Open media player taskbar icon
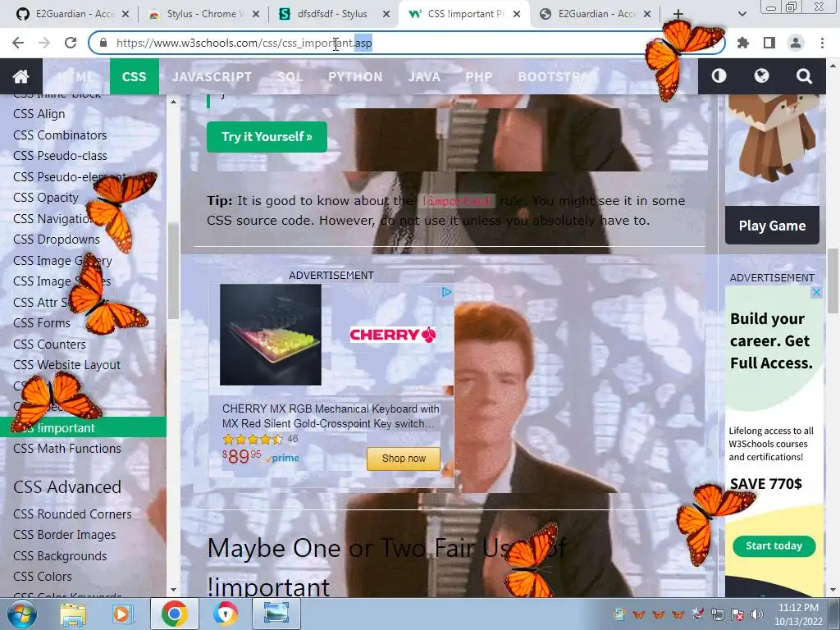 pyautogui.click(x=121, y=614)
